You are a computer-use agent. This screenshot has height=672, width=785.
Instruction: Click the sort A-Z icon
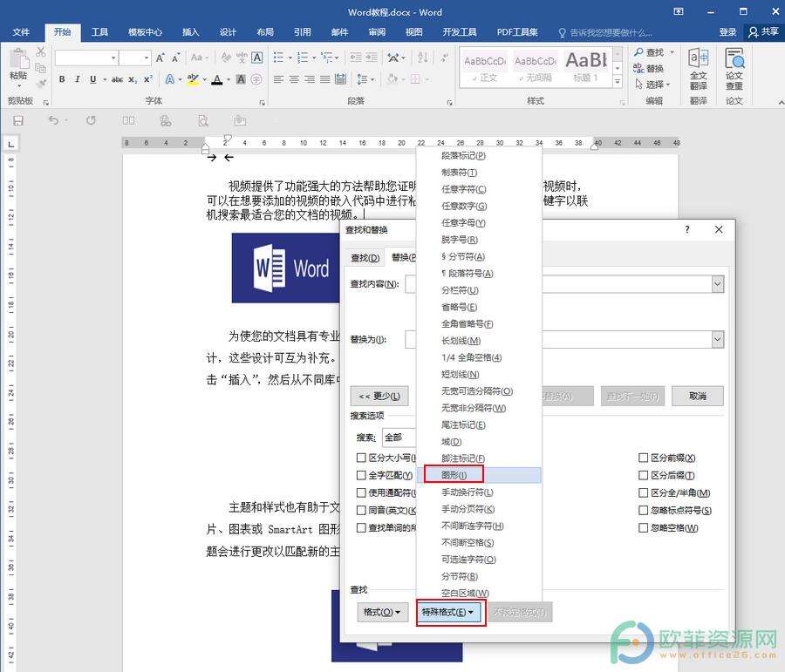[423, 58]
